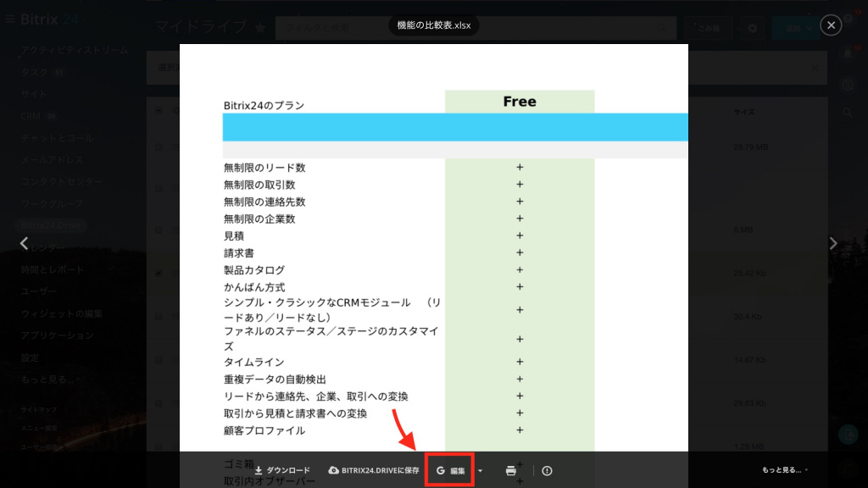
Task: Click the star beside マイドライブ title
Action: click(x=260, y=27)
